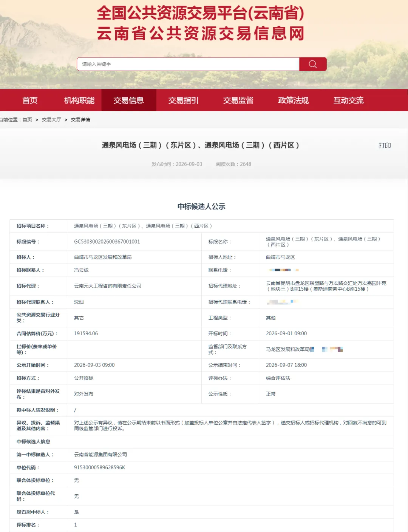Viewport: 408px width, 532px height.
Task: Click the site title 云南省公共资源交易信息网
Action: point(201,34)
